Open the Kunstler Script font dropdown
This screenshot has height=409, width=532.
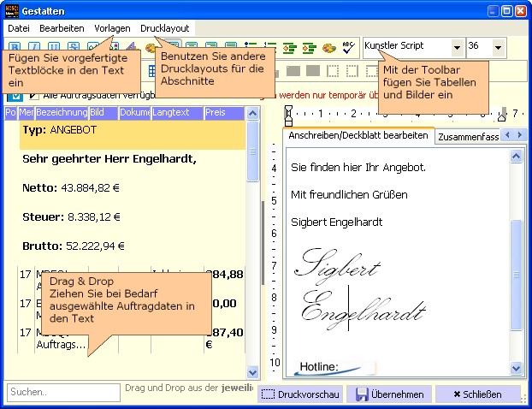point(457,47)
